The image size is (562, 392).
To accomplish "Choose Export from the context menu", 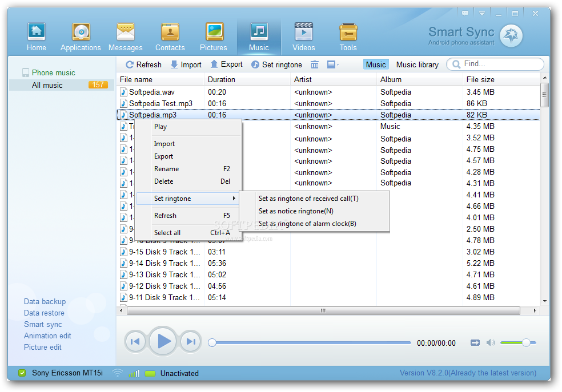I will 189,156.
